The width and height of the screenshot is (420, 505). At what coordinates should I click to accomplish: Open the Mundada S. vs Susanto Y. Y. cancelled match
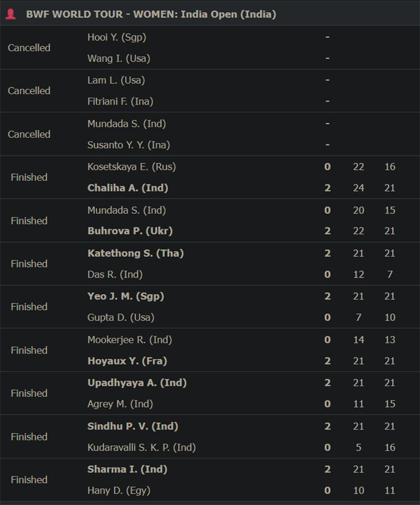(210, 134)
